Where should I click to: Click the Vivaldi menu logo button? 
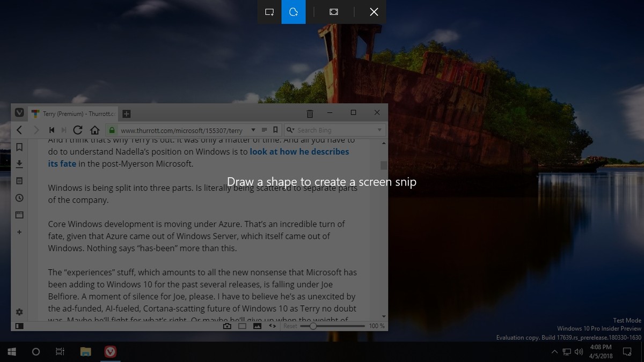[x=19, y=113]
